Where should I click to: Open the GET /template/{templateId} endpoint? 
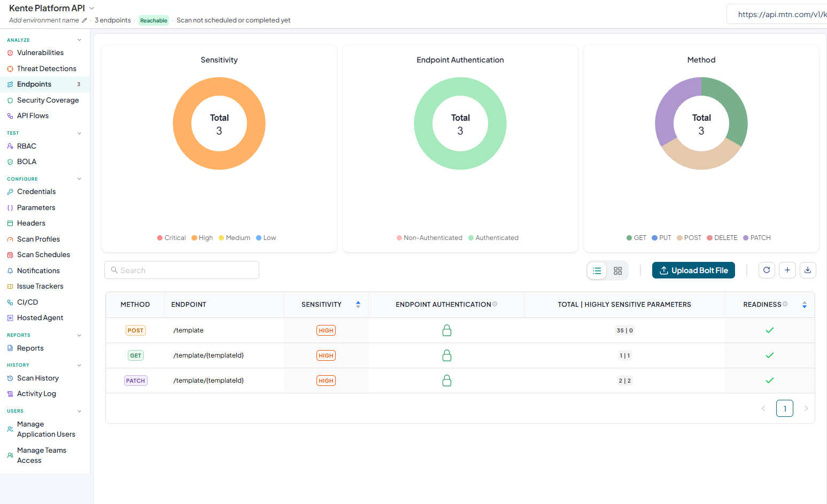pos(208,355)
